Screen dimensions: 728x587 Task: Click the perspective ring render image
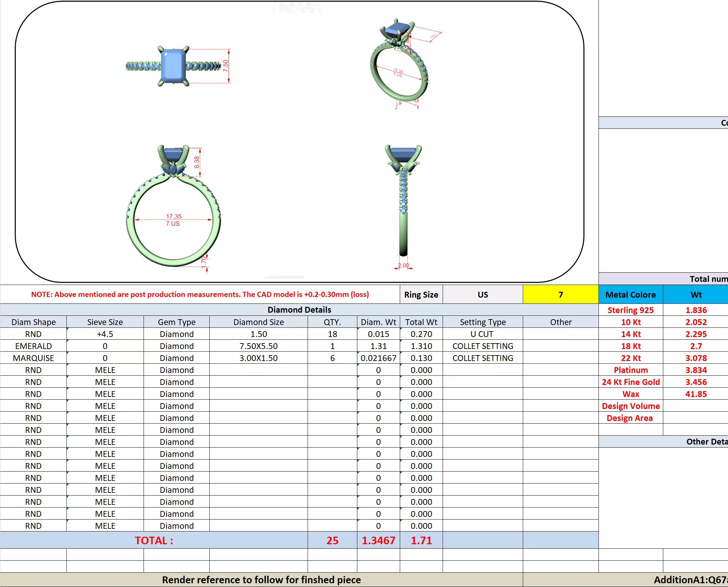point(399,63)
